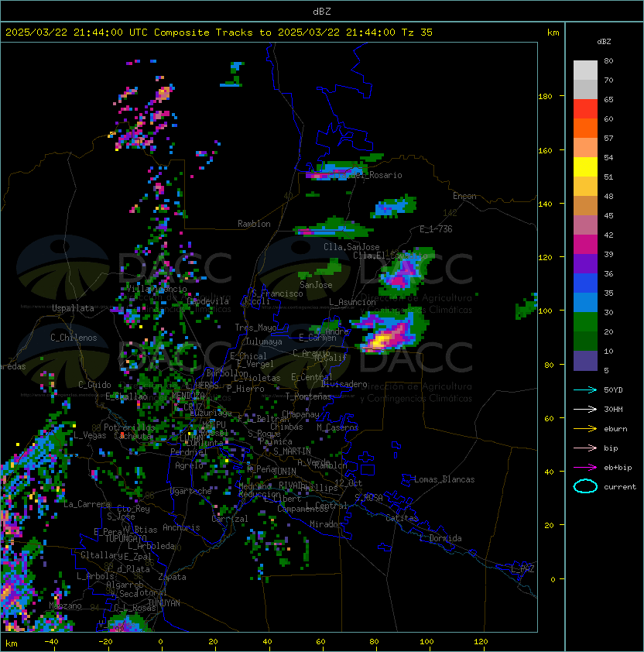Click the Catitas place label
Viewport: 644px width, 652px height.
point(402,518)
